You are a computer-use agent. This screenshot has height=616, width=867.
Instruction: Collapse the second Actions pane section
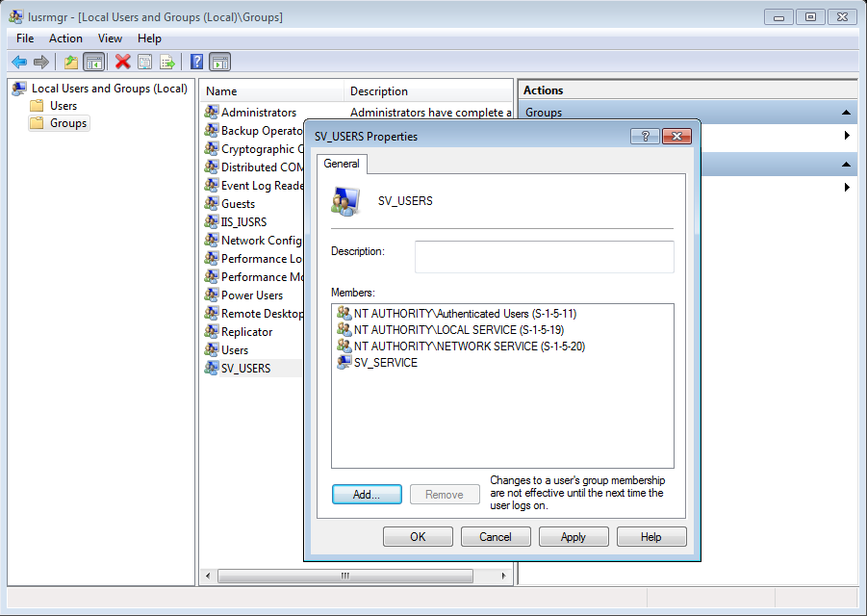(x=847, y=165)
